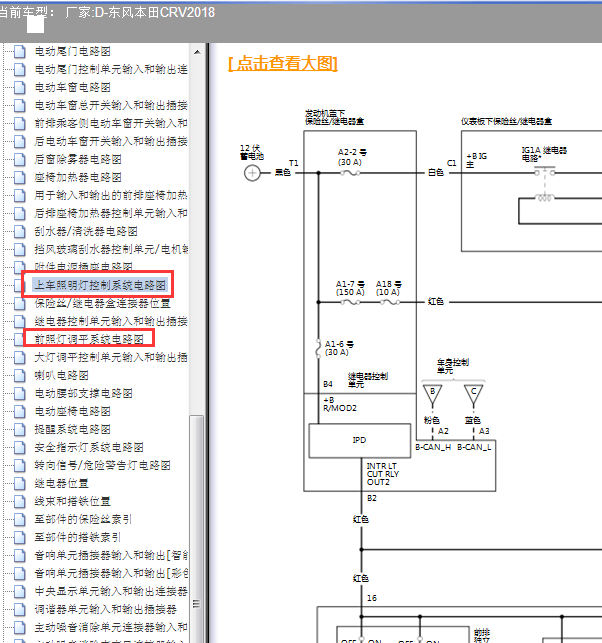Image resolution: width=602 pixels, height=643 pixels.
Task: Select 调谐器单元输入和输出插接器 item
Action: (105, 609)
